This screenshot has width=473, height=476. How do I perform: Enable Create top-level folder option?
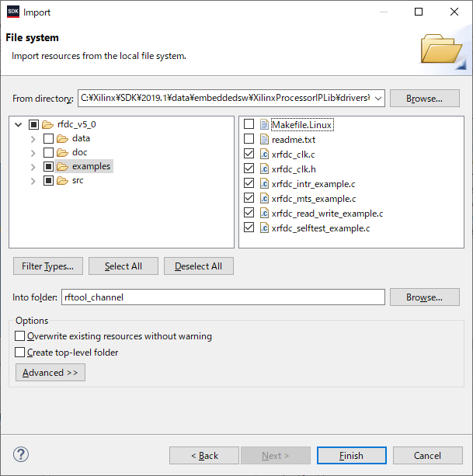tap(19, 353)
